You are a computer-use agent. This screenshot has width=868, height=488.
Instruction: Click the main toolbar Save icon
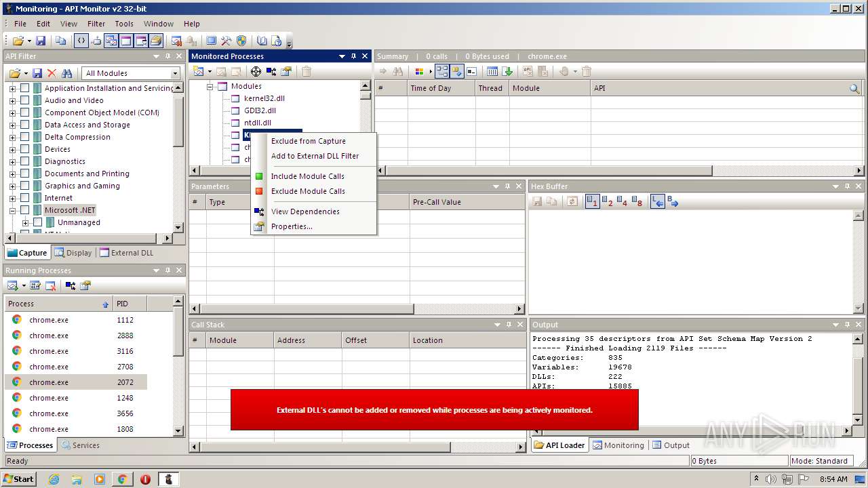(41, 41)
